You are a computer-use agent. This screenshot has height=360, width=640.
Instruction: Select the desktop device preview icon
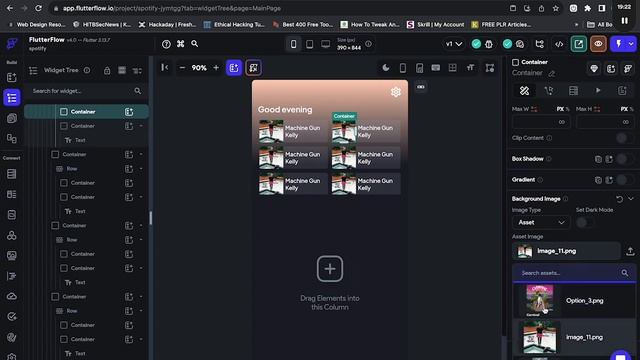click(325, 44)
